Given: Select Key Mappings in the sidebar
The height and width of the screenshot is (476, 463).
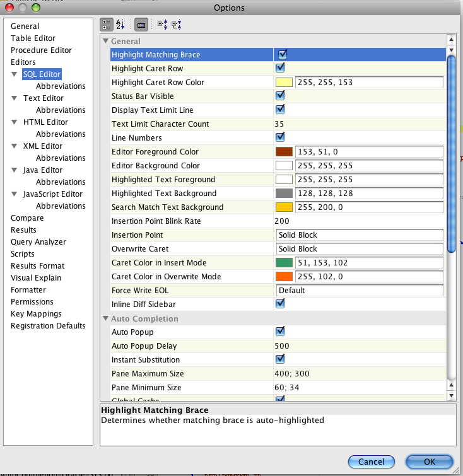Looking at the screenshot, I should (36, 314).
